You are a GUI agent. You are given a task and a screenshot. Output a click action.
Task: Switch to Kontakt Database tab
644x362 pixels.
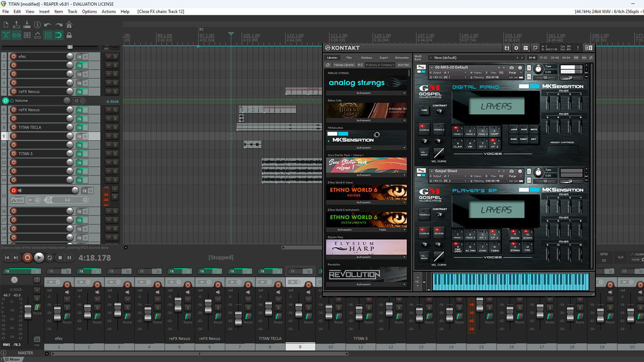coord(367,58)
